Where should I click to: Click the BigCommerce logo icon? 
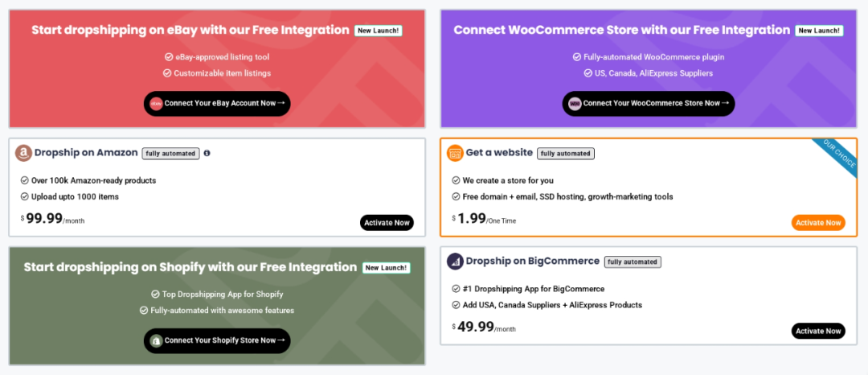point(455,261)
